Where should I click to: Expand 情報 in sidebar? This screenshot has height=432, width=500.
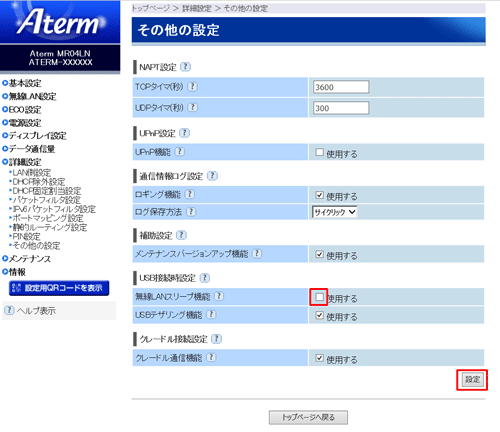(x=14, y=272)
